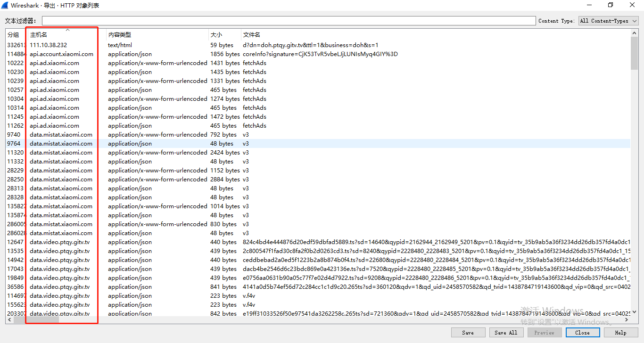Click filename starting "d?dn=doh.ptqy.gitv.tv"
Image resolution: width=644 pixels, height=343 pixels.
311,45
